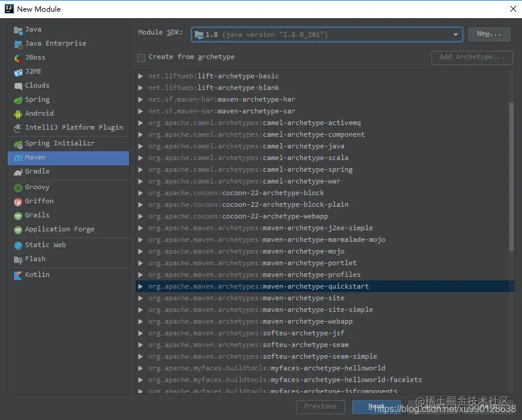Click the SDK folder icon in combo box

click(x=199, y=34)
